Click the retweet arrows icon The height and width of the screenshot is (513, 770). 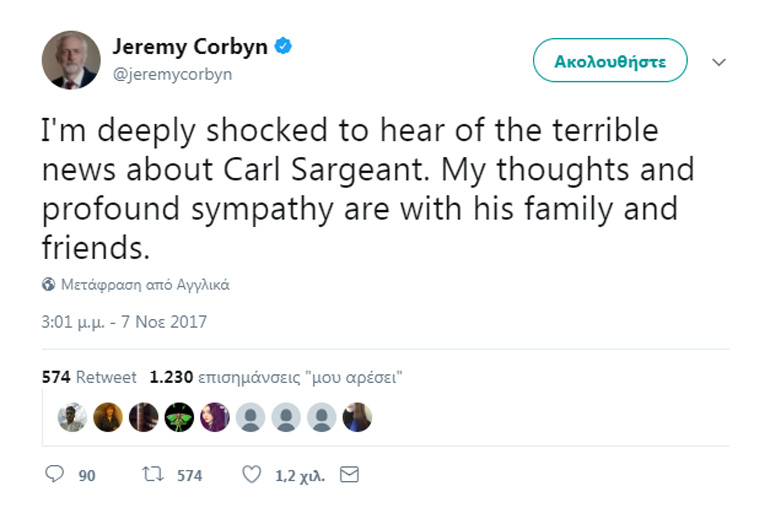pos(153,475)
